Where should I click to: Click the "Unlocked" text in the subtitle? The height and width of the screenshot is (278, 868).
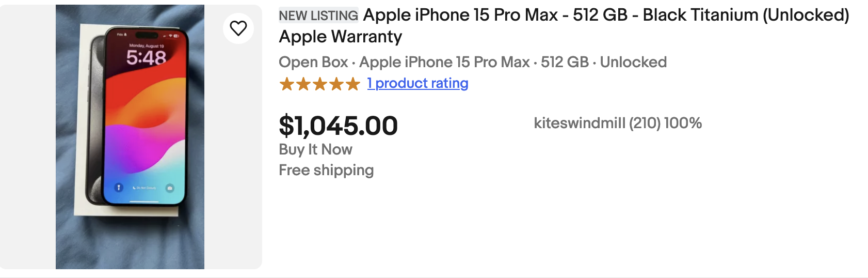pyautogui.click(x=633, y=62)
